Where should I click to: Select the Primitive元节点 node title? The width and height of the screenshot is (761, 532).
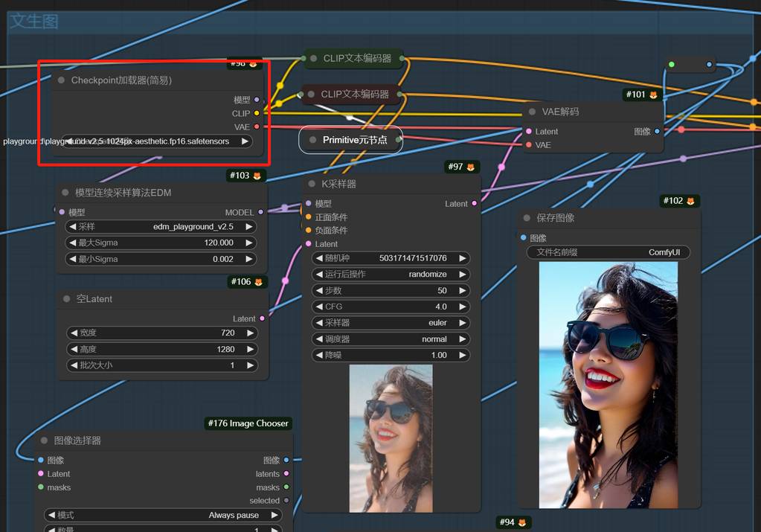(355, 140)
